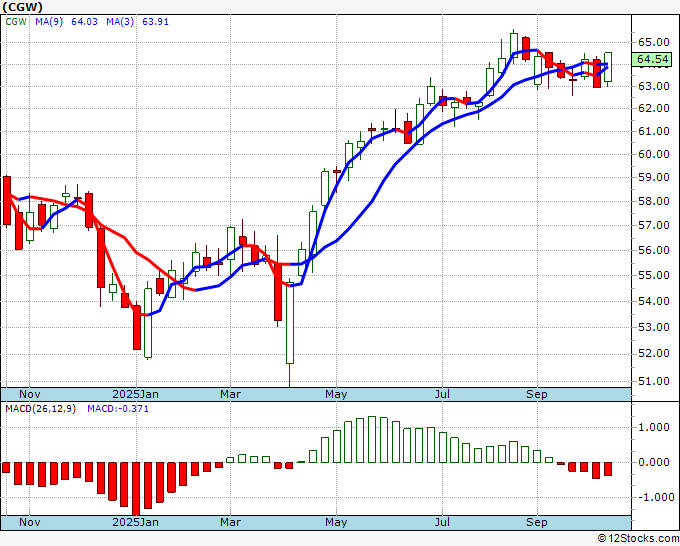
Task: Click the 64.03 moving average value
Action: point(84,22)
